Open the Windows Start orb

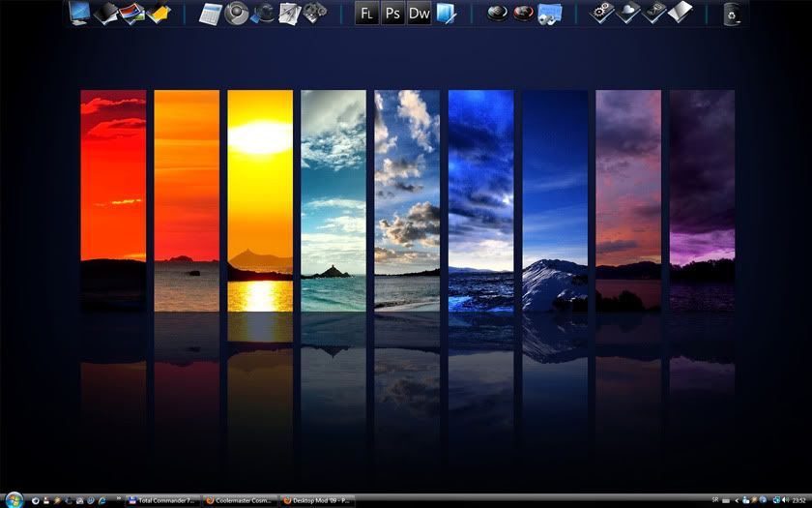pyautogui.click(x=14, y=499)
